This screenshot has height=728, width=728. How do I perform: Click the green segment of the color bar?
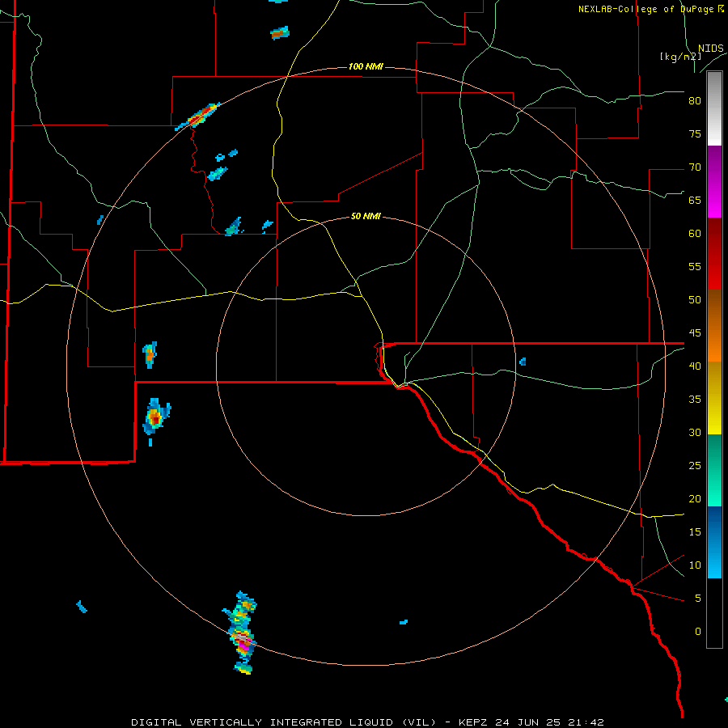(714, 470)
